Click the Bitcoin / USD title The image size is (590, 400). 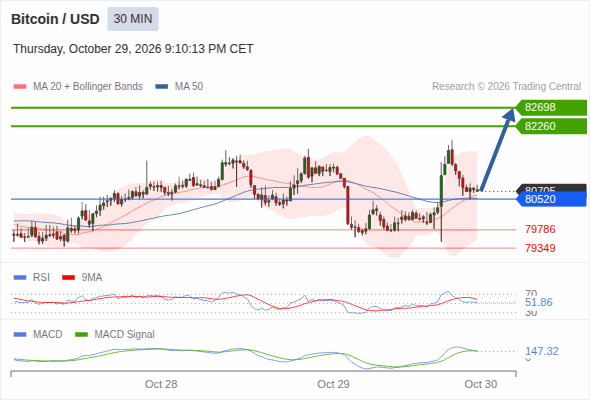pyautogui.click(x=55, y=19)
